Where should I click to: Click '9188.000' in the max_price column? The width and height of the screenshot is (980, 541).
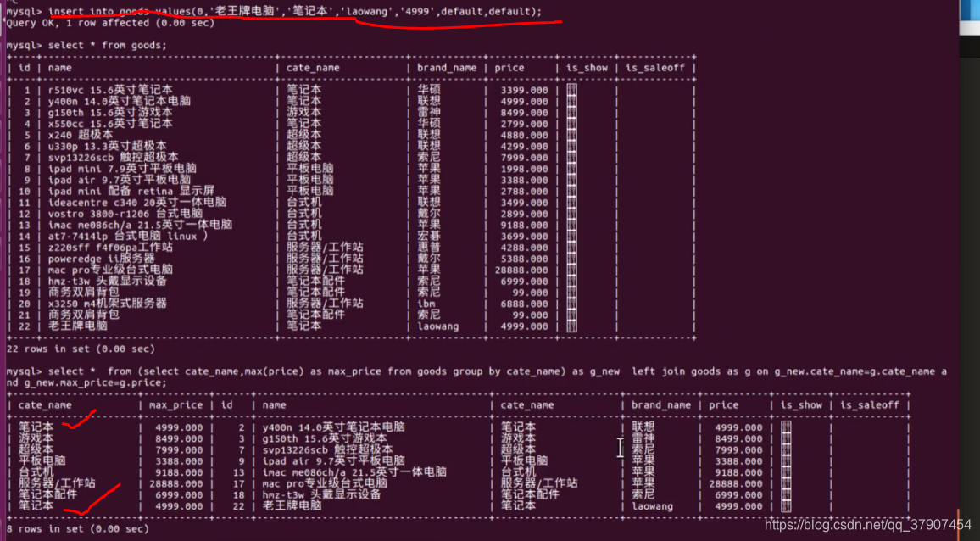179,472
